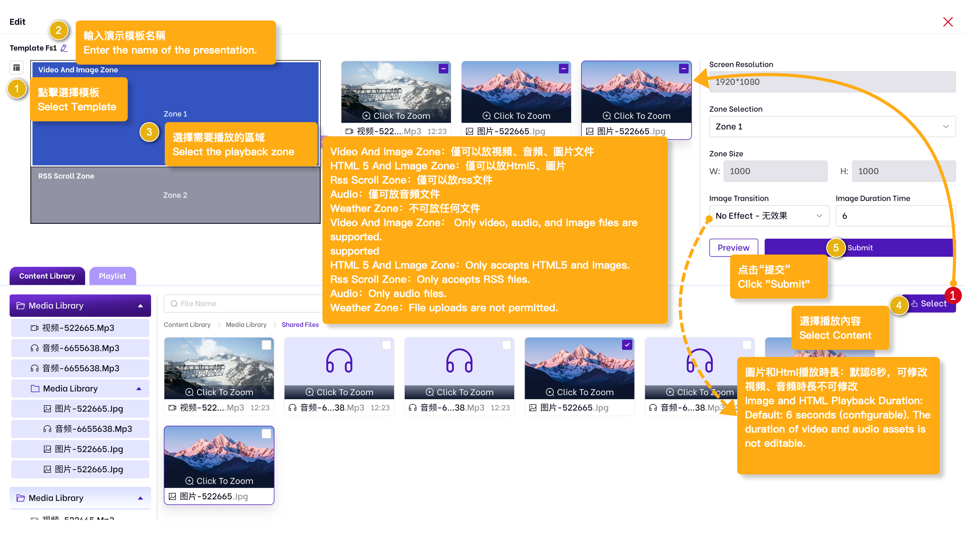Click the Click To Zoom icon on first library video
Viewport: 980px width, 539px height.
point(190,392)
